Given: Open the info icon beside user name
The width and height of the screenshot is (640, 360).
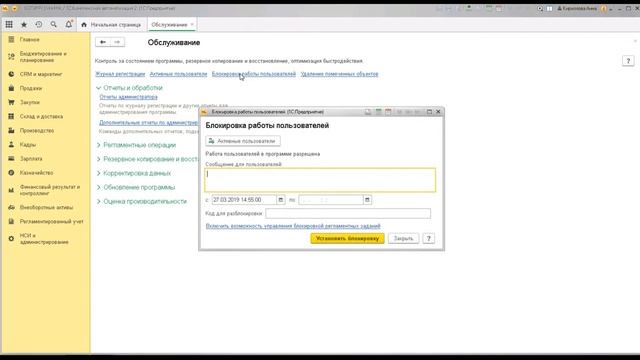Looking at the screenshot, I should [604, 9].
